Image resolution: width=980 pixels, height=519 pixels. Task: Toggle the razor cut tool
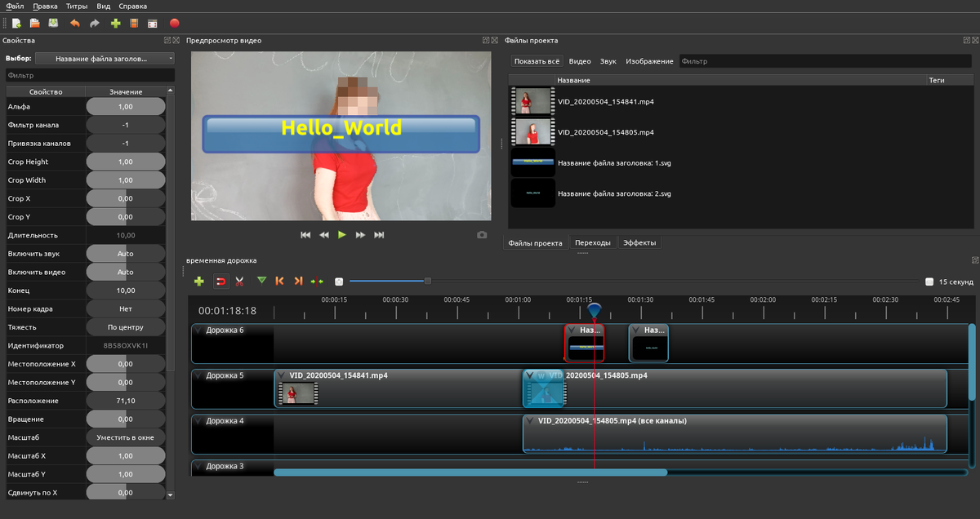click(x=239, y=281)
